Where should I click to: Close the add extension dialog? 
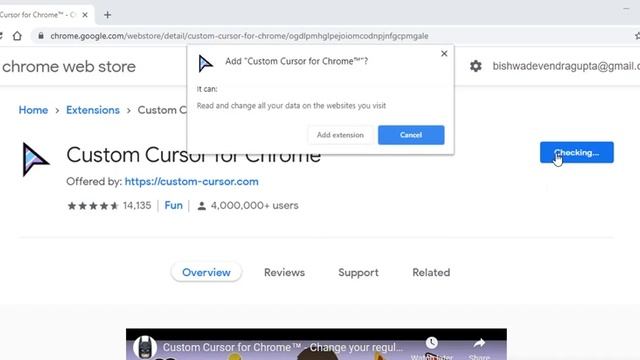pos(444,53)
